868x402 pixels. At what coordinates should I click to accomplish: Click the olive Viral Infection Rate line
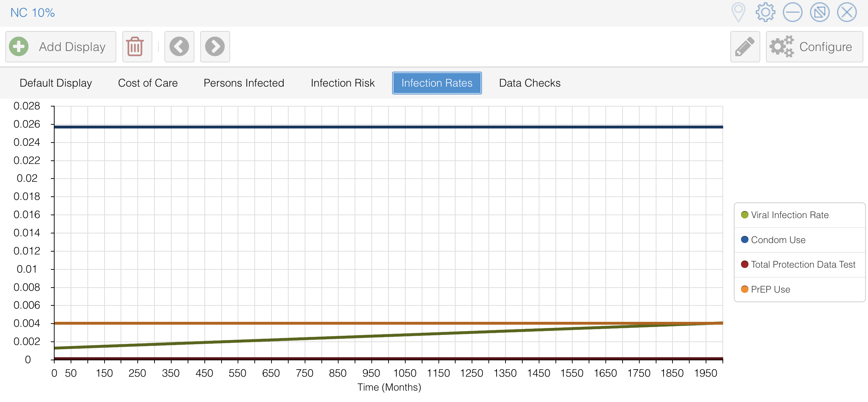(389, 335)
